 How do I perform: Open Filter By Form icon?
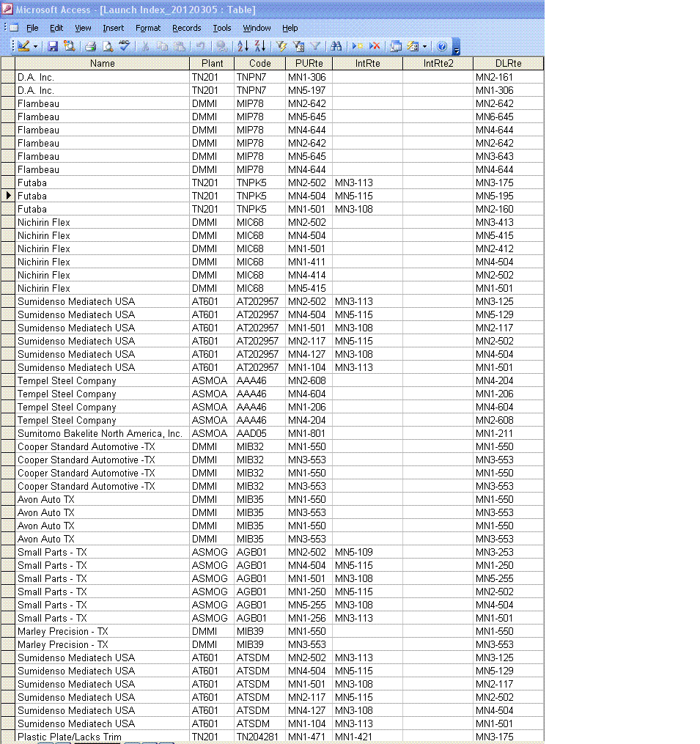pos(298,46)
